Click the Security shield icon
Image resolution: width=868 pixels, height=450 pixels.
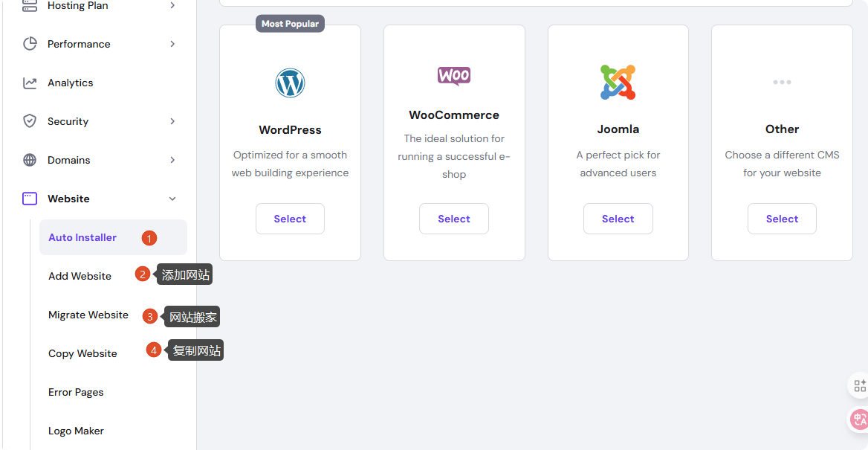(30, 121)
